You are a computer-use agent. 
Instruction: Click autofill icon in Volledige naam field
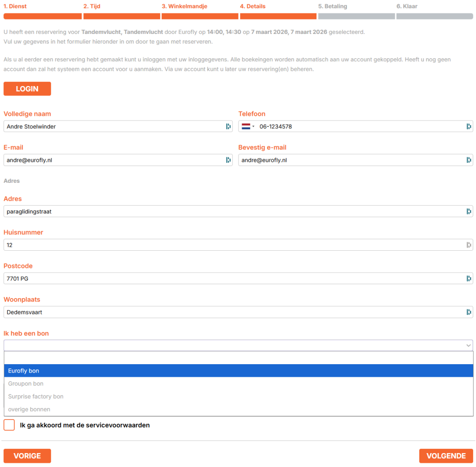click(x=228, y=127)
